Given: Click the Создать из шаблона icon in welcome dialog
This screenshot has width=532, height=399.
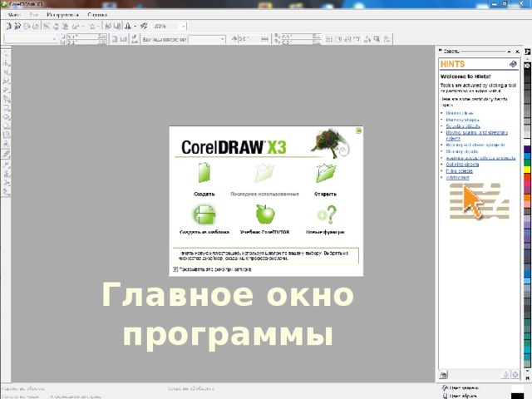Looking at the screenshot, I should pyautogui.click(x=204, y=214).
